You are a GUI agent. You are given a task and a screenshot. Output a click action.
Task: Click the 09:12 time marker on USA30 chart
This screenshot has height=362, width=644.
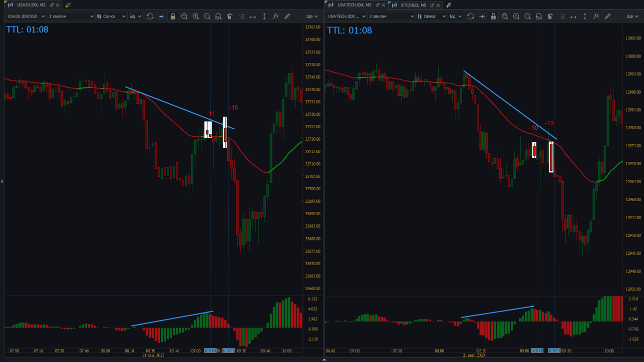coord(210,351)
